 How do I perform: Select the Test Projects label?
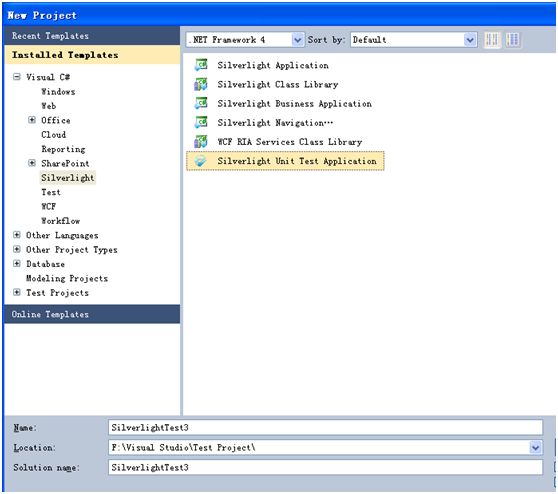[57, 293]
